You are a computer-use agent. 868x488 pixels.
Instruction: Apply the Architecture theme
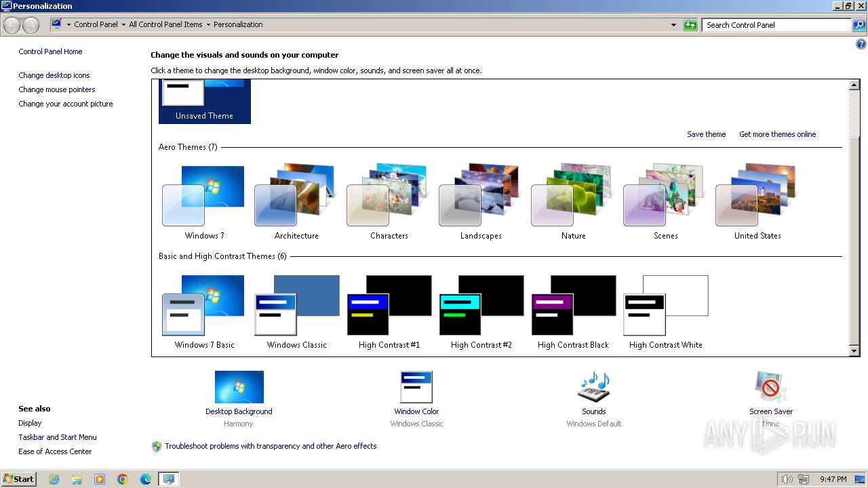click(x=296, y=202)
